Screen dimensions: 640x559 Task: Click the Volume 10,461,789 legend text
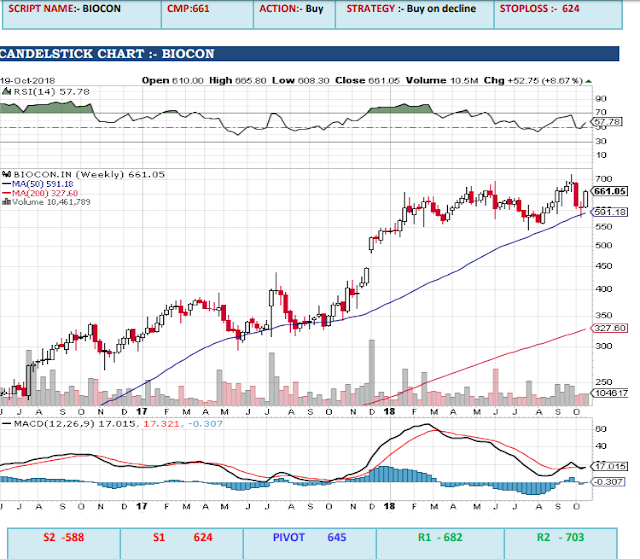51,202
